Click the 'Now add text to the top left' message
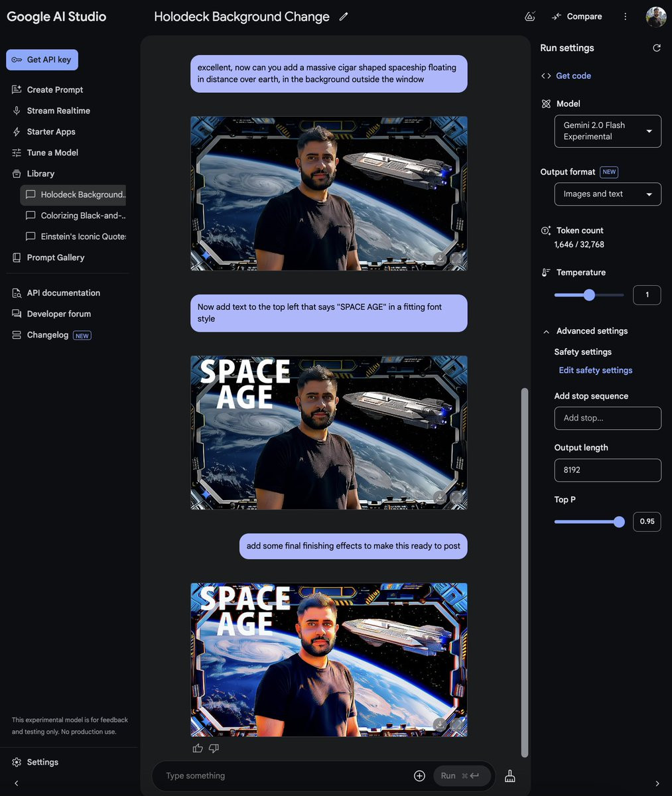 point(328,313)
